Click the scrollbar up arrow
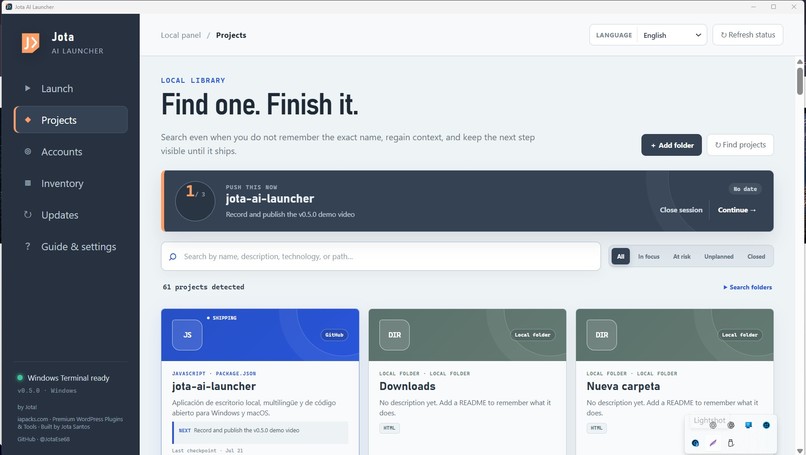Viewport: 806px width, 455px height. tap(800, 62)
